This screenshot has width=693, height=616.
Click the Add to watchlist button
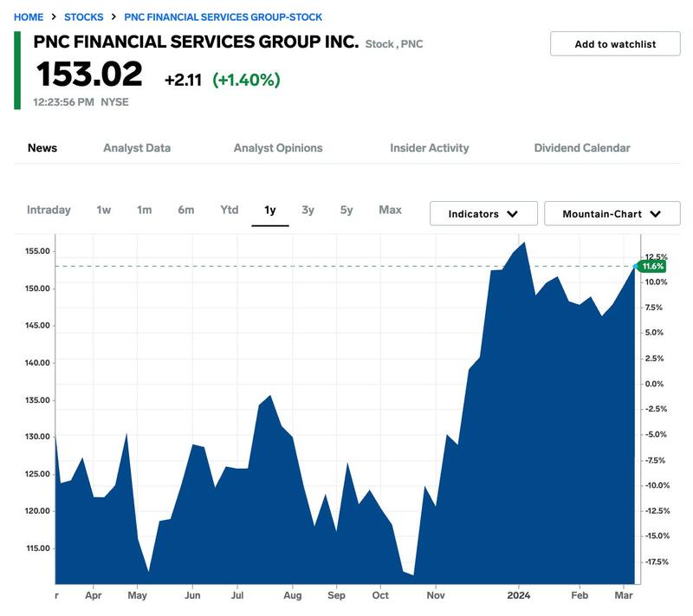pyautogui.click(x=615, y=43)
